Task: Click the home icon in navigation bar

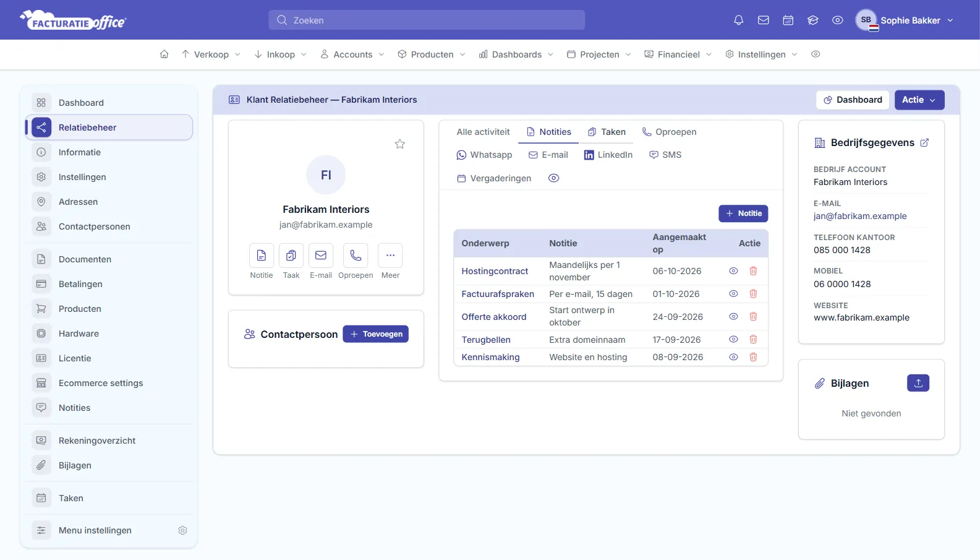Action: [164, 54]
